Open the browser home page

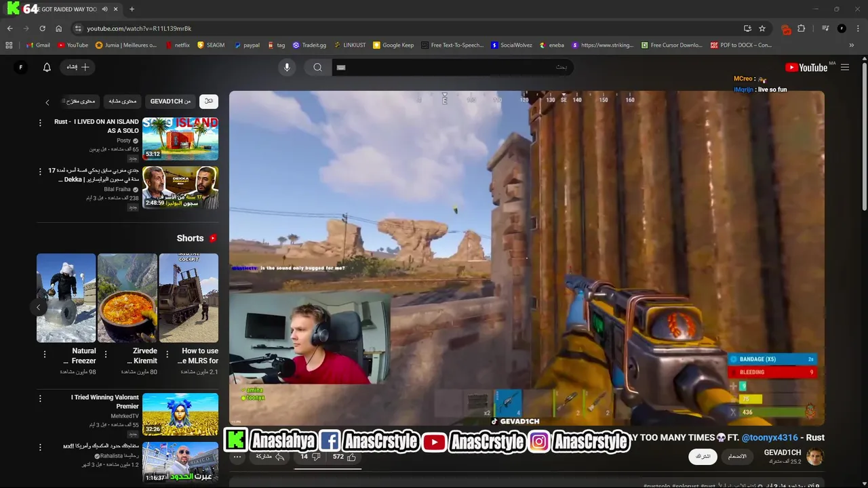(x=59, y=28)
